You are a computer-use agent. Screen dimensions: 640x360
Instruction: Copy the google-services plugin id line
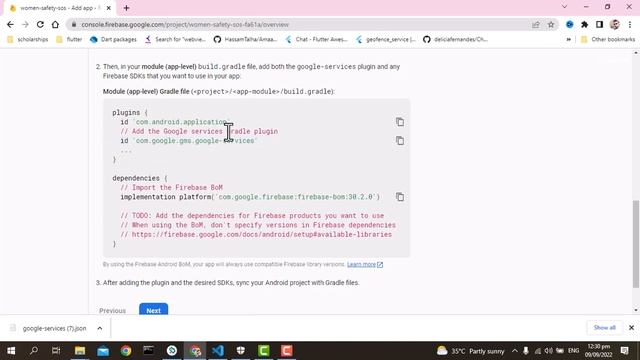[x=400, y=140]
